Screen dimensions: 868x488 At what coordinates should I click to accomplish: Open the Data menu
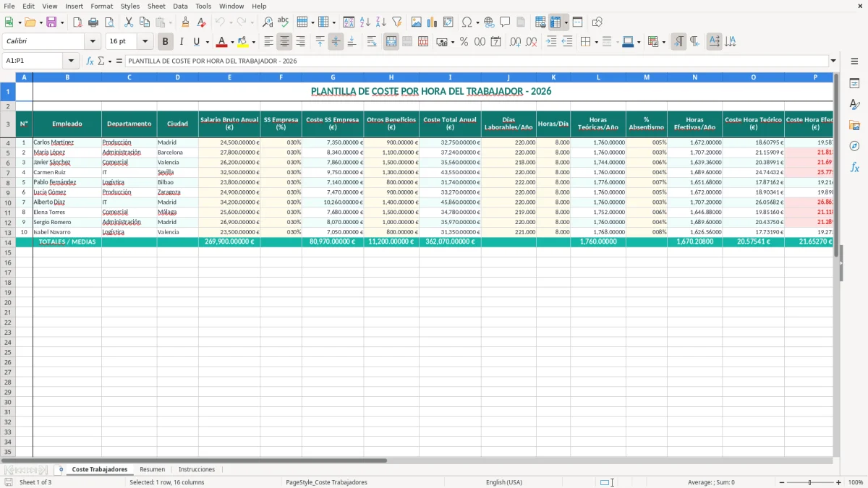(x=180, y=6)
